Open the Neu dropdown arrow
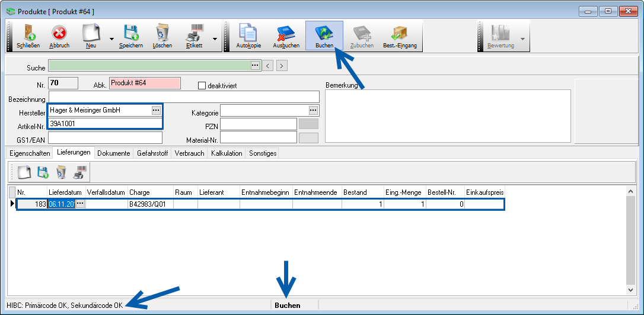The image size is (644, 315). point(111,39)
